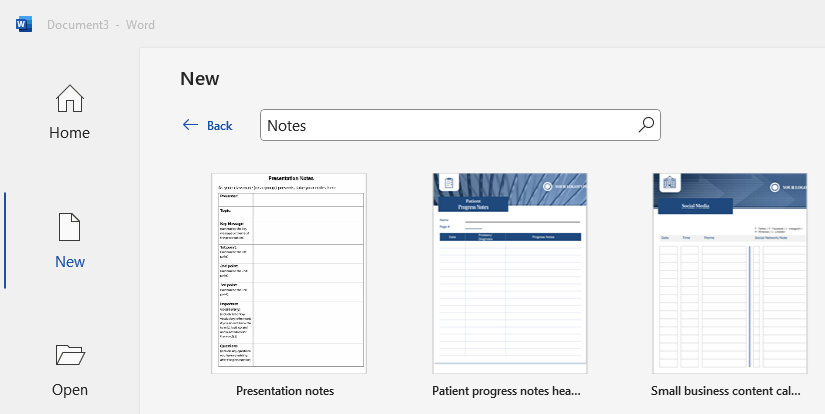
Task: Click the "New" page heading
Action: click(199, 78)
